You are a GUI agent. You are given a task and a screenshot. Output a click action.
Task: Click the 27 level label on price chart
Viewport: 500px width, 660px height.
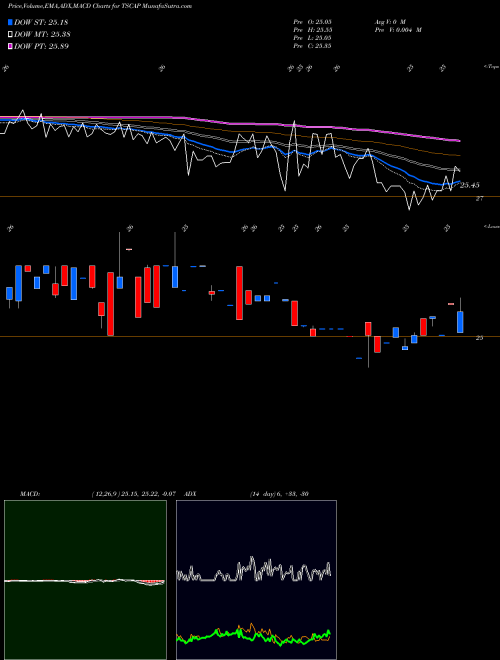[x=479, y=199]
